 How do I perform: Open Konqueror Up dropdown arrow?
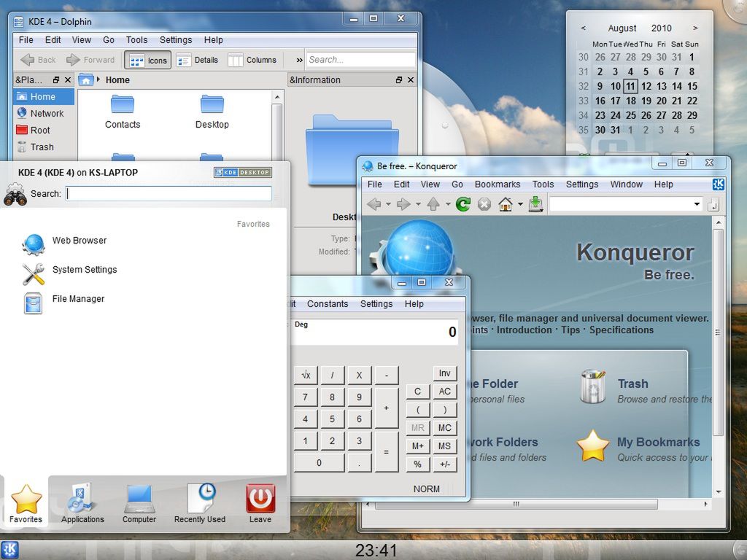pyautogui.click(x=448, y=204)
